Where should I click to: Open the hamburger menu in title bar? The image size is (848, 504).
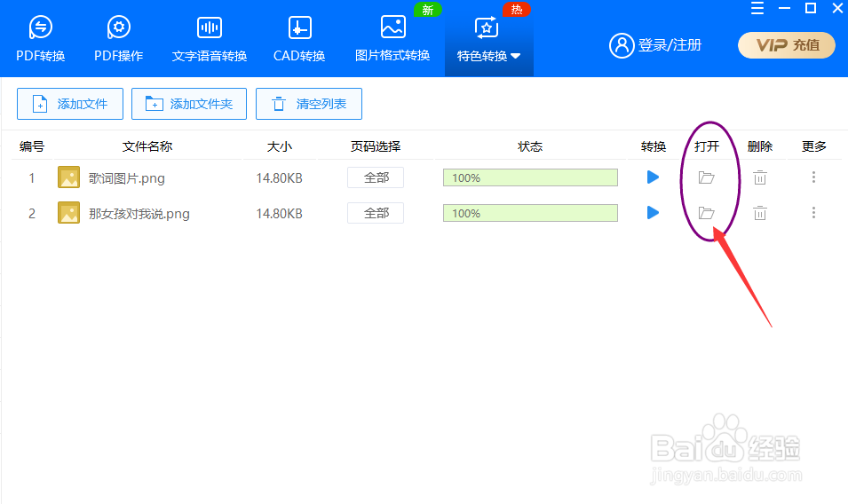pyautogui.click(x=757, y=8)
